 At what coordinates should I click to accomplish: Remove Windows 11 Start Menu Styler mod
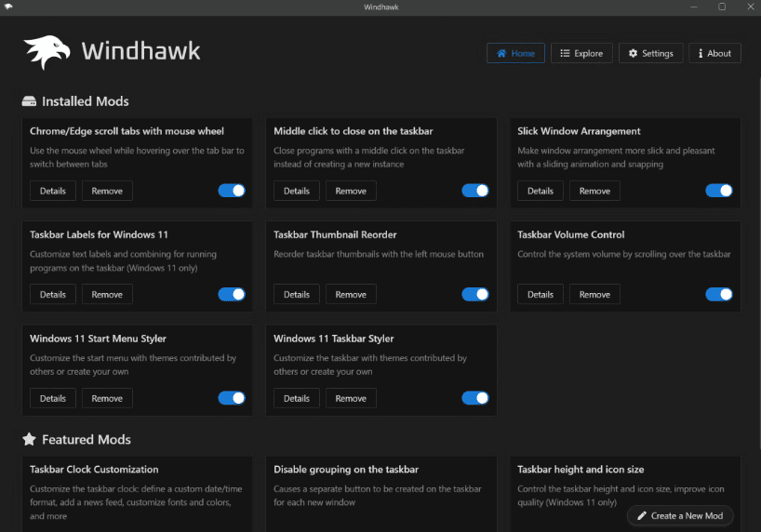[107, 398]
